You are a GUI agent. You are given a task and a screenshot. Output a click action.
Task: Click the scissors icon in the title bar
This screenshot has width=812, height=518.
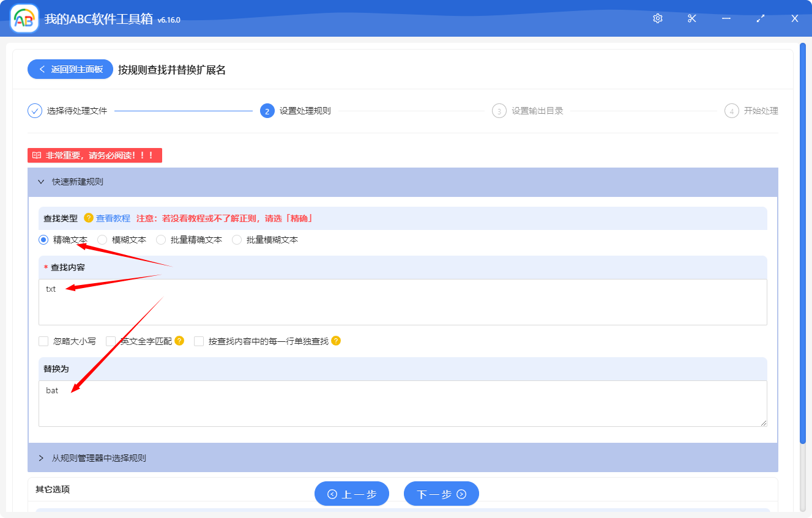coord(691,18)
